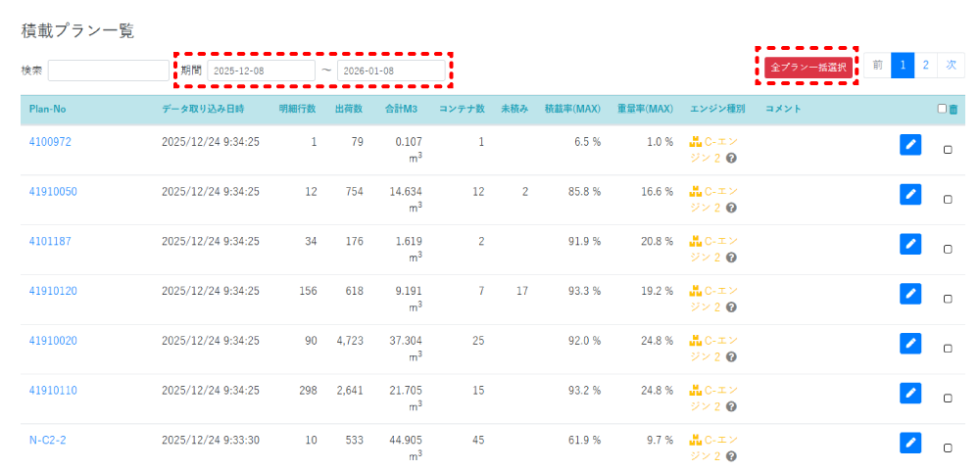Toggle select-all checkbox in table header
This screenshot has width=980, height=471.
942,109
